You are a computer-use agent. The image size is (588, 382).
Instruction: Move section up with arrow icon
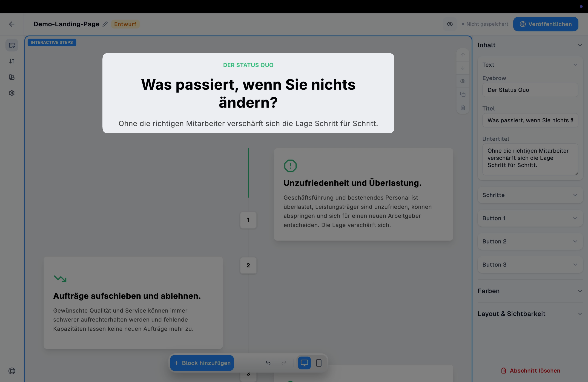463,55
